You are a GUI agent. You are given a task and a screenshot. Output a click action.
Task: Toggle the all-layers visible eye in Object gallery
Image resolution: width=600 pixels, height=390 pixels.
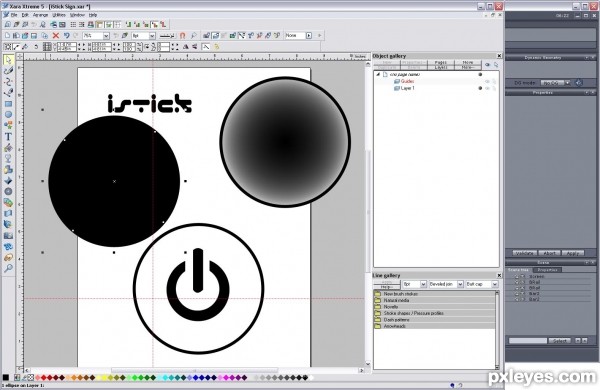pyautogui.click(x=487, y=65)
